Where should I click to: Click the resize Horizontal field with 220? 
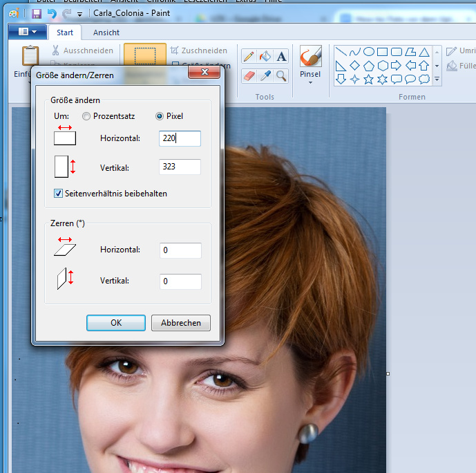tap(180, 138)
